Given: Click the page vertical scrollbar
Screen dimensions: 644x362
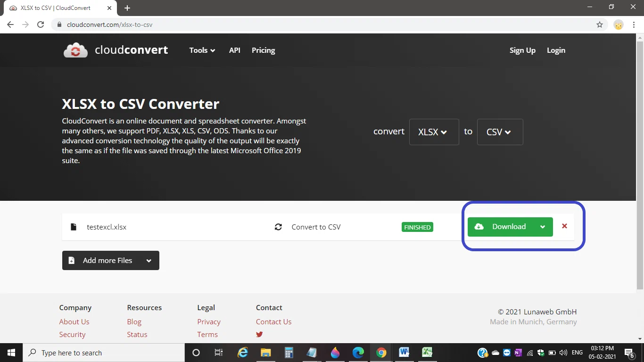Looking at the screenshot, I should tap(640, 165).
